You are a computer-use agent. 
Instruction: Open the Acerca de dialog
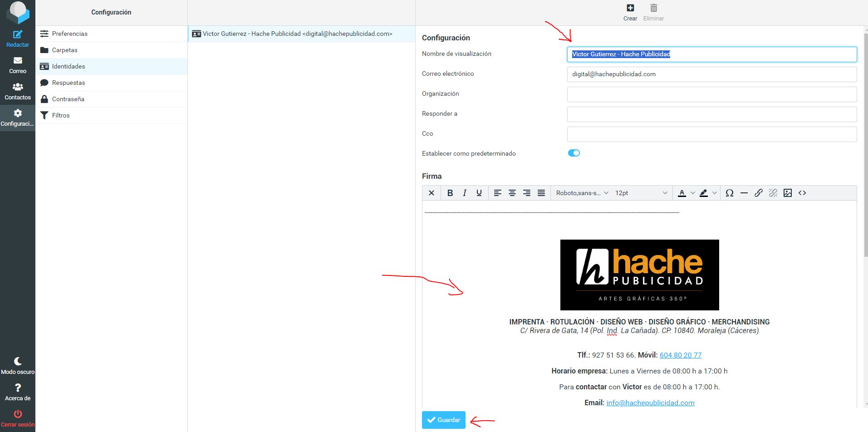tap(18, 392)
